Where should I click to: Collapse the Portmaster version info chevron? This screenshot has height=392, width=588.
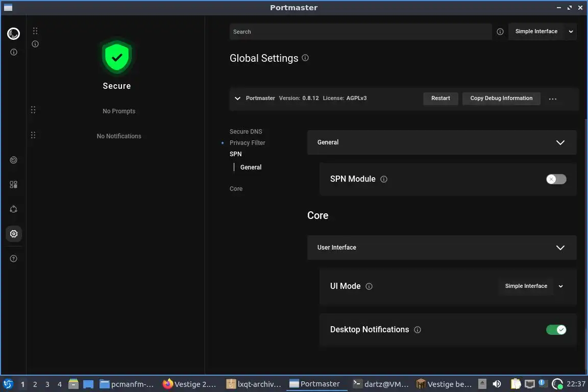(237, 99)
